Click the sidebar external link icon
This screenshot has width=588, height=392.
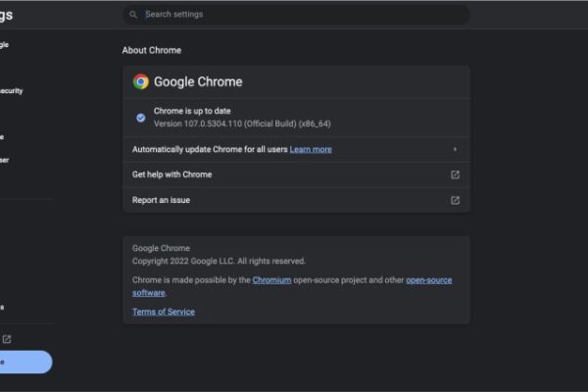(x=7, y=339)
